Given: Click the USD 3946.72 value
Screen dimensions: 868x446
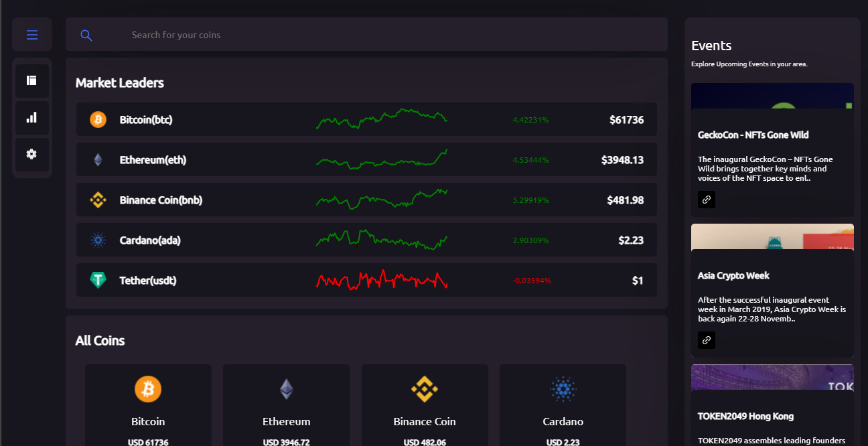Looking at the screenshot, I should point(287,442).
